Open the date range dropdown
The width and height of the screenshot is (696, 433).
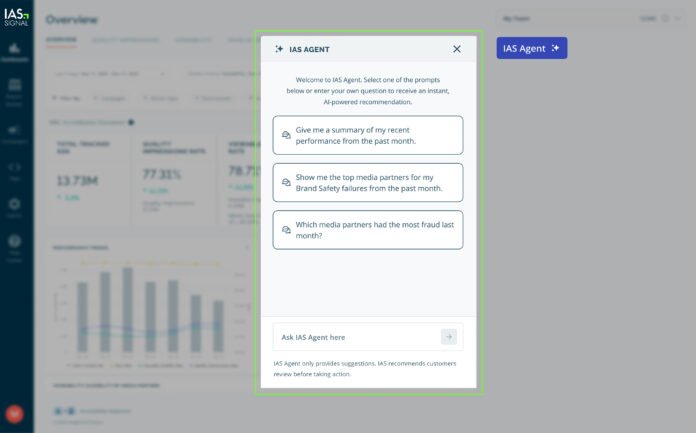coord(98,73)
